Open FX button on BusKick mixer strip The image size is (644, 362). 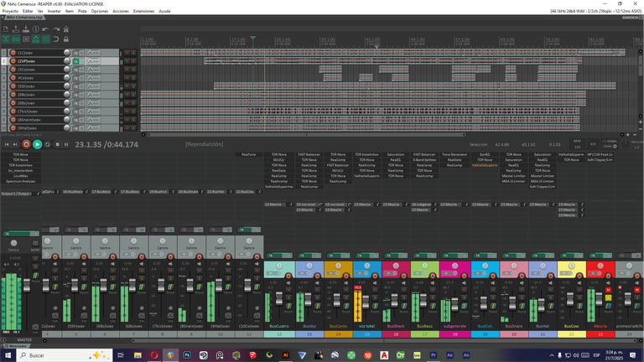[482, 256]
